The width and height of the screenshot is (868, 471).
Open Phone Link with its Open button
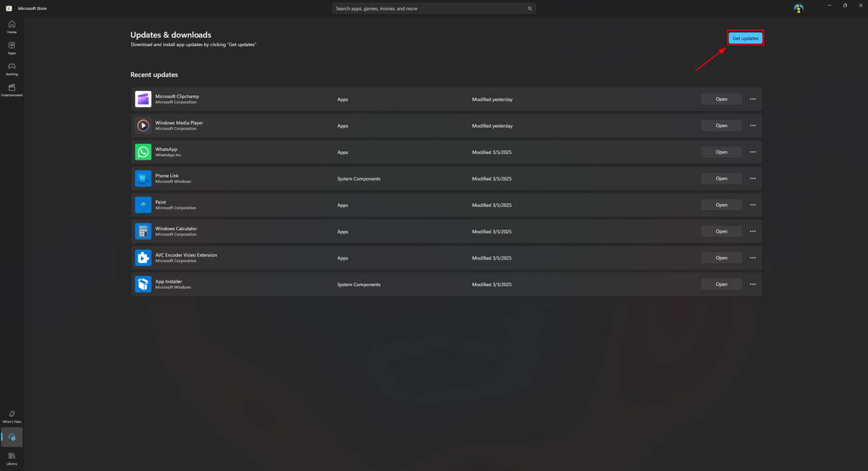tap(722, 178)
